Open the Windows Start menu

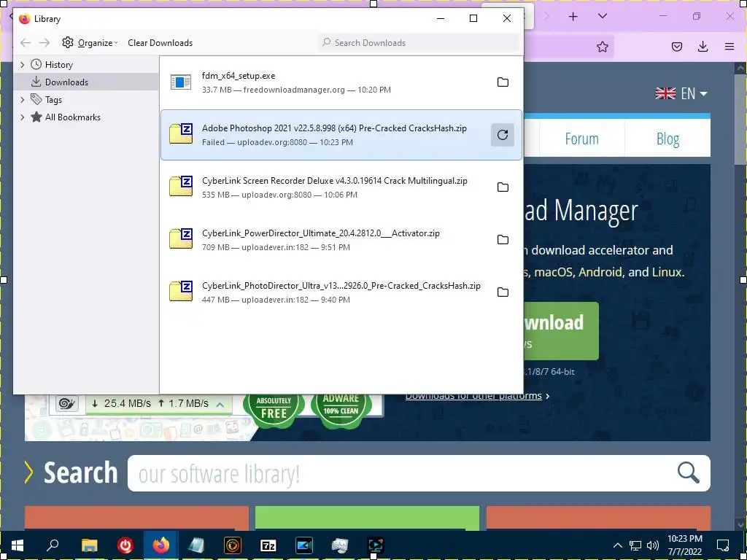click(18, 545)
